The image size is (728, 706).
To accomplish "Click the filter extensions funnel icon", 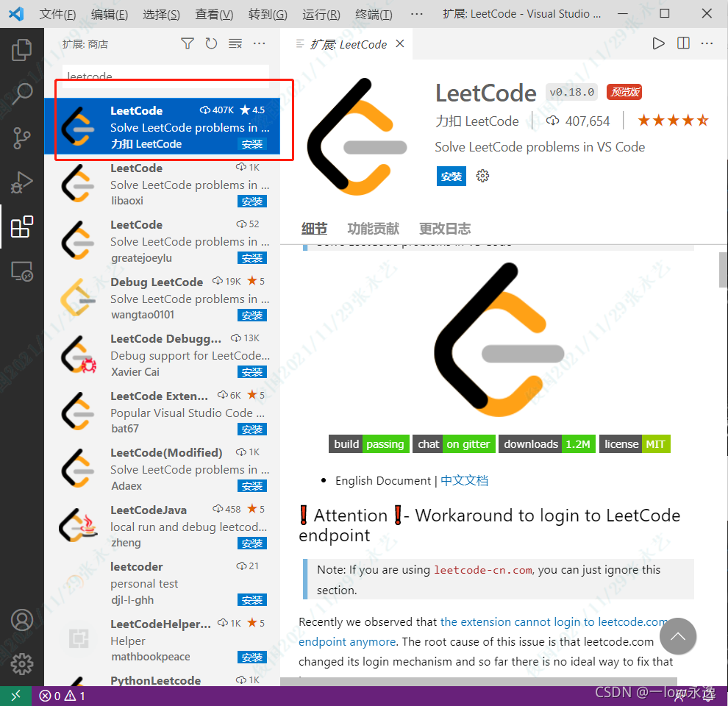I will (188, 43).
